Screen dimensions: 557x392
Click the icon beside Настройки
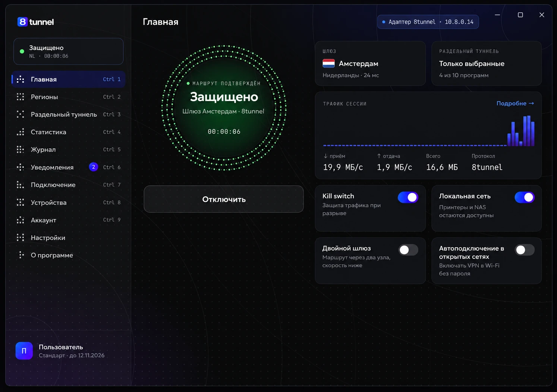(21, 238)
